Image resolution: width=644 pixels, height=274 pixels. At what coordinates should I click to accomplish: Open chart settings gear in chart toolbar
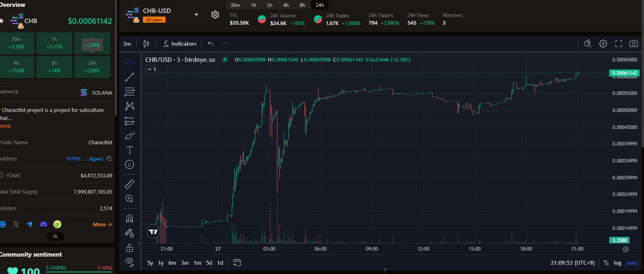point(603,44)
